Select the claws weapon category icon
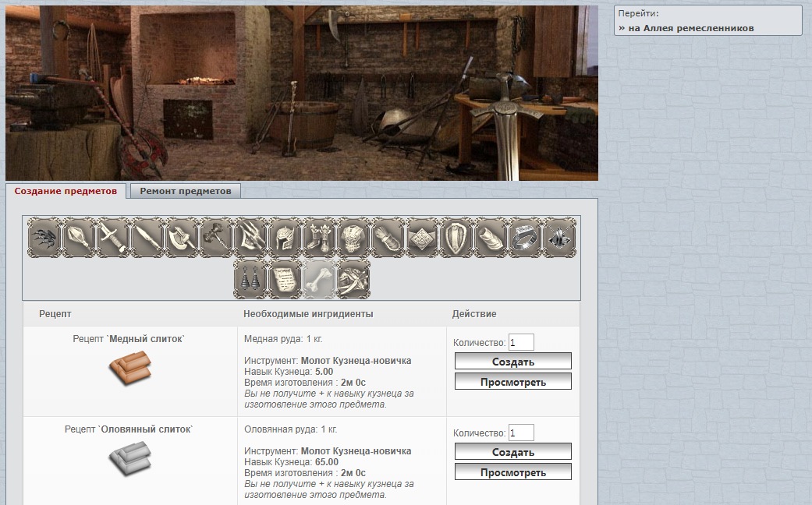The height and width of the screenshot is (505, 812). (x=44, y=237)
